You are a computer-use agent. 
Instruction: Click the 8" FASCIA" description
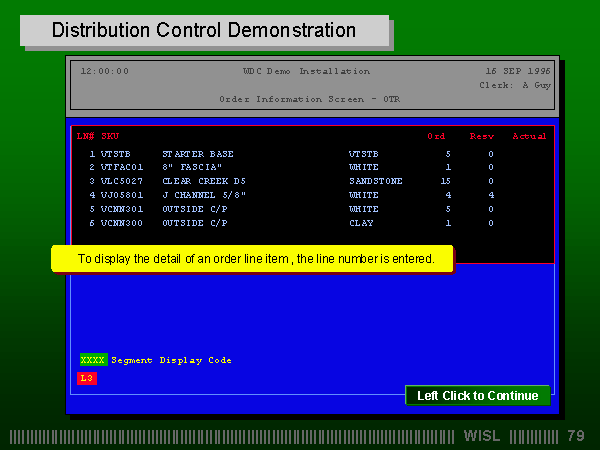[x=192, y=167]
